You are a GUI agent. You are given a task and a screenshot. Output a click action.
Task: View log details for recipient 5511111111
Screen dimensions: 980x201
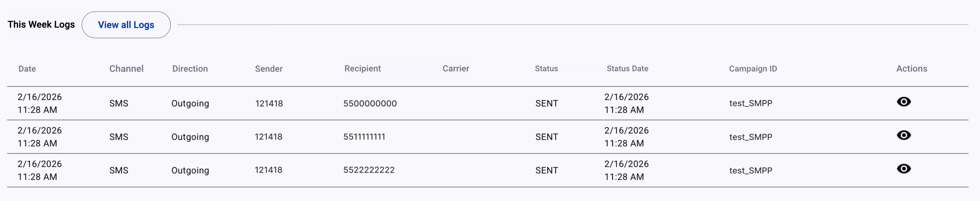pyautogui.click(x=903, y=135)
